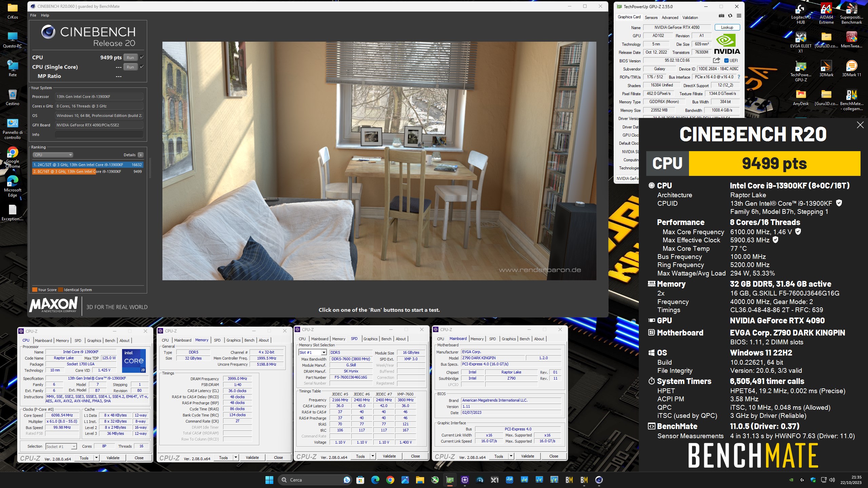Image resolution: width=868 pixels, height=488 pixels.
Task: Open the CrKos folder on the desktop
Action: pyautogui.click(x=13, y=11)
